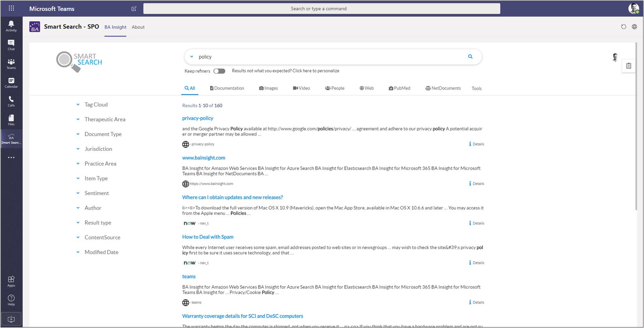The width and height of the screenshot is (644, 328).
Task: Select the Video results tab
Action: pos(301,88)
